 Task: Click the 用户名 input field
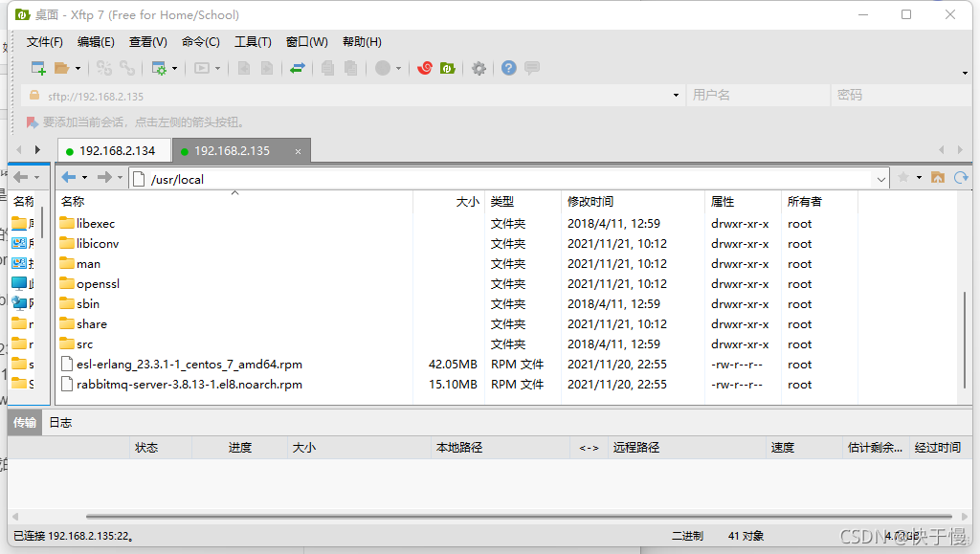point(758,95)
